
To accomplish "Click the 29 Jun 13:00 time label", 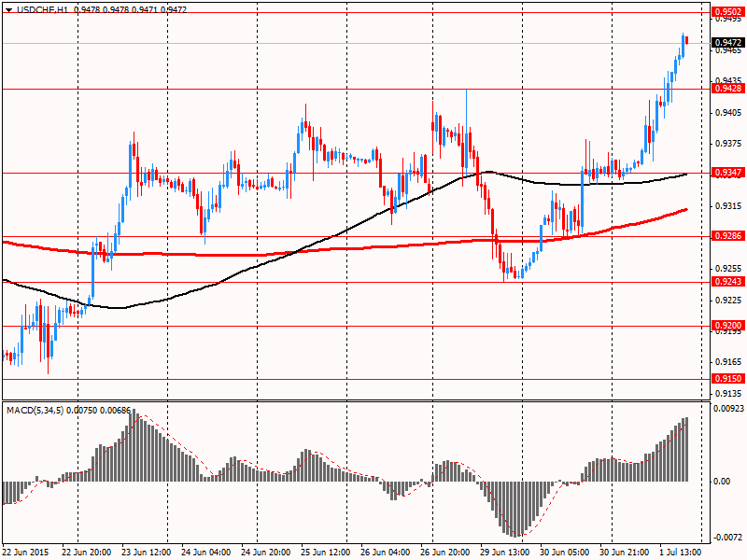I will tap(505, 553).
